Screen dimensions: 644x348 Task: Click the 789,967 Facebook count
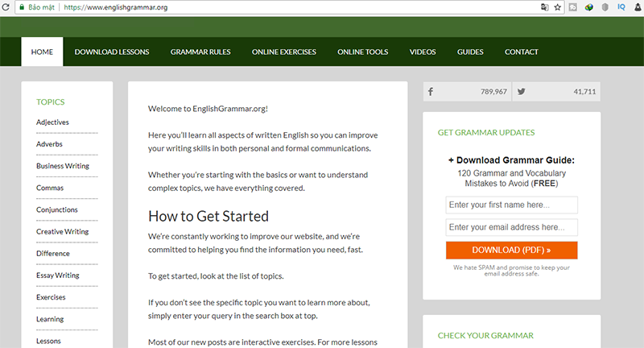pos(493,92)
